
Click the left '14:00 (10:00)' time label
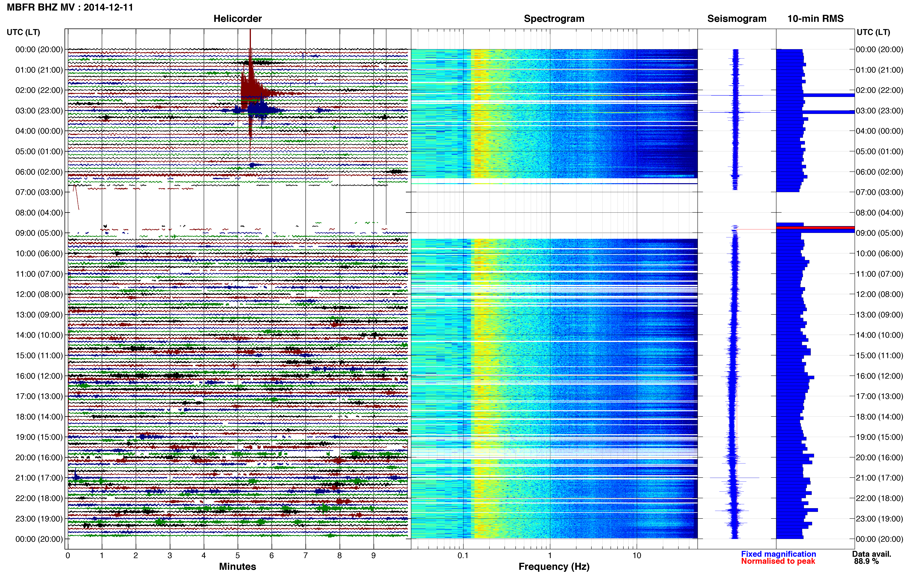(x=39, y=335)
